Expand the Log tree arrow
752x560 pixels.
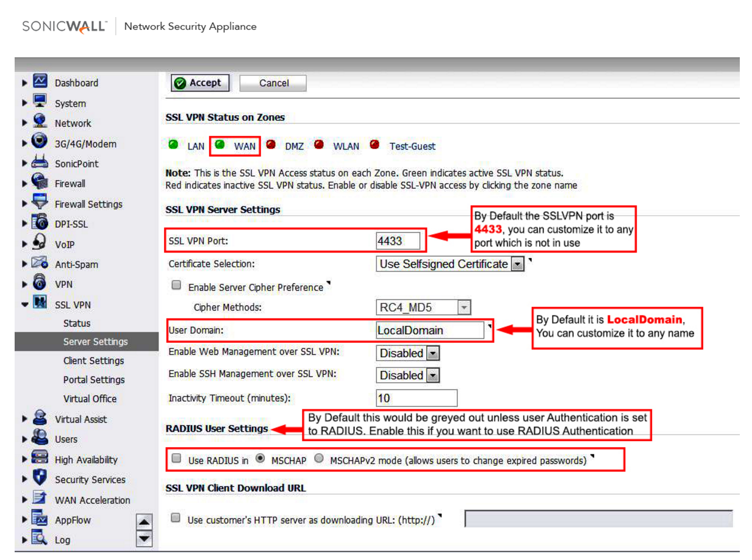(24, 539)
